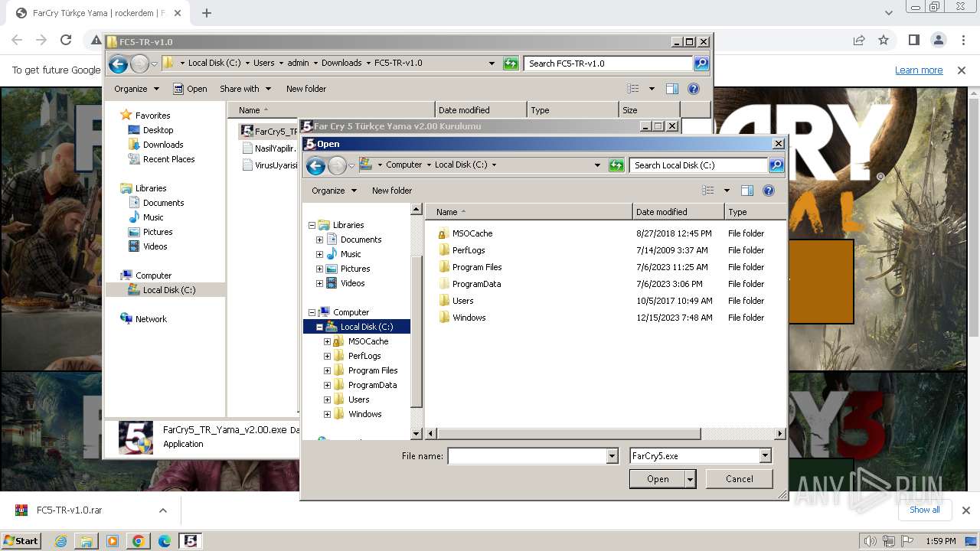The width and height of the screenshot is (980, 551).
Task: Expand Documents node in Open dialog tree
Action: [x=319, y=240]
